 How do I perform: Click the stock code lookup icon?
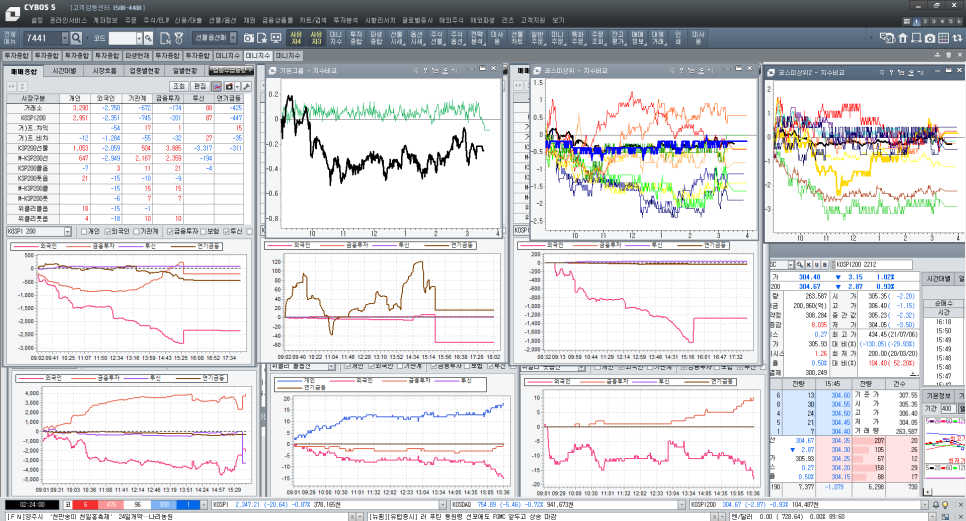148,38
